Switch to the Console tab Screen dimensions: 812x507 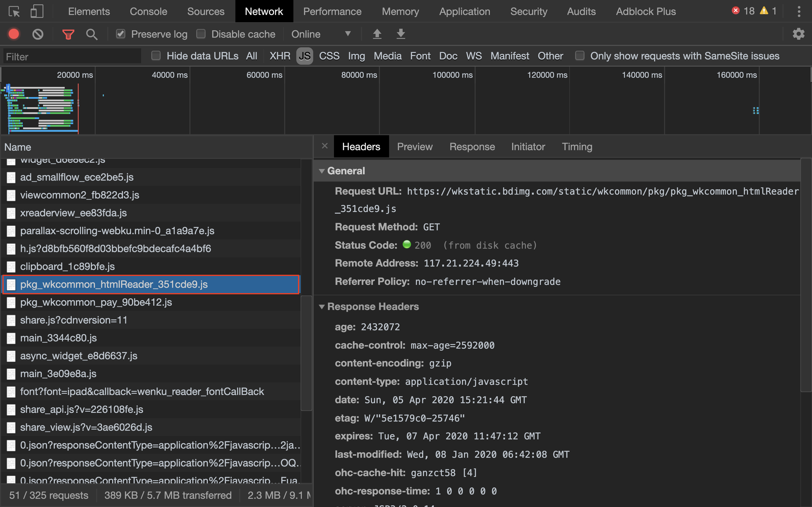[x=148, y=12]
